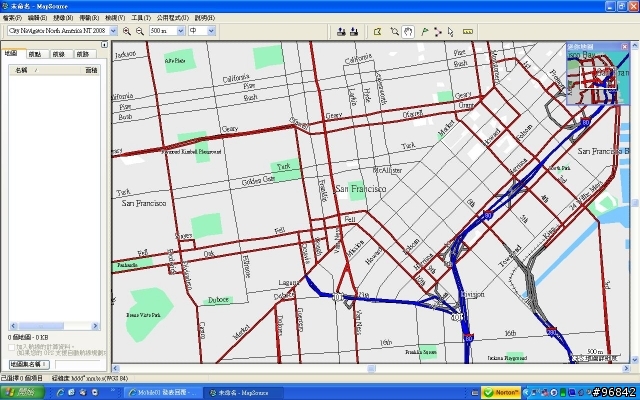Open the 500 m zoom scale dropdown
Image resolution: width=640 pixels, height=400 pixels.
(x=181, y=31)
